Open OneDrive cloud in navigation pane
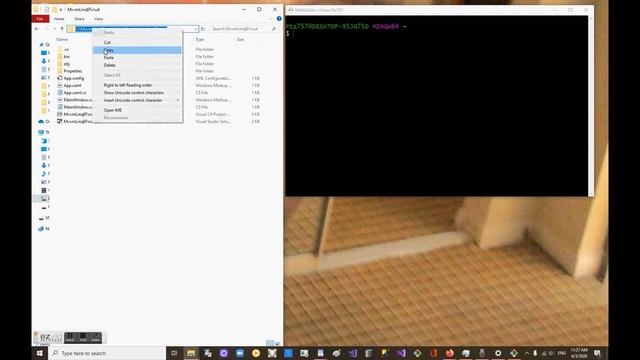Image resolution: width=640 pixels, height=360 pixels. pyautogui.click(x=41, y=122)
